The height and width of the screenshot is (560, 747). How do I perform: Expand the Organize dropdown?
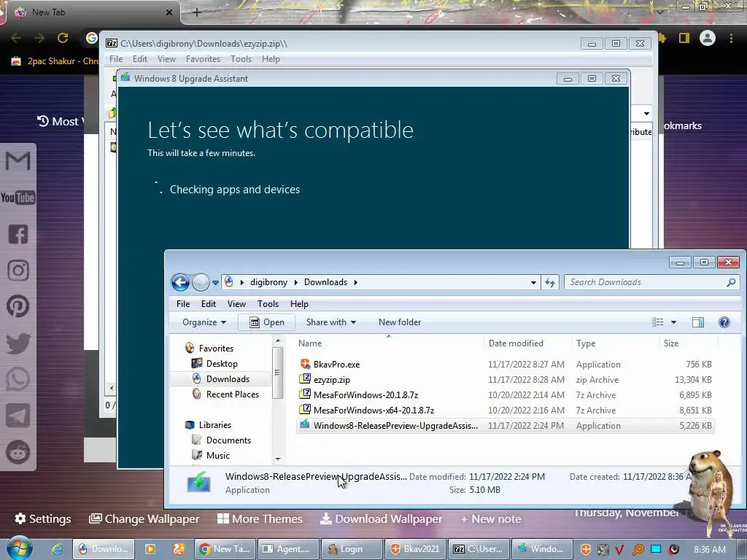(x=204, y=322)
